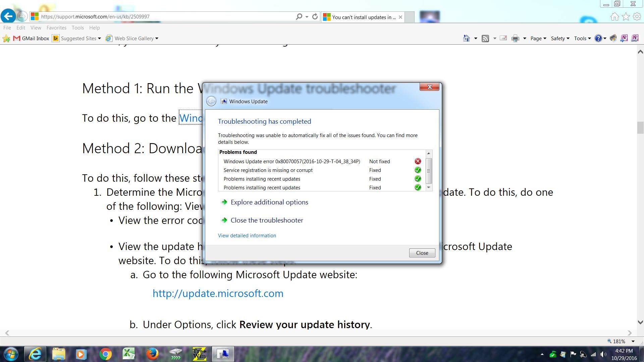Click the blue Help question mark icon

(598, 38)
